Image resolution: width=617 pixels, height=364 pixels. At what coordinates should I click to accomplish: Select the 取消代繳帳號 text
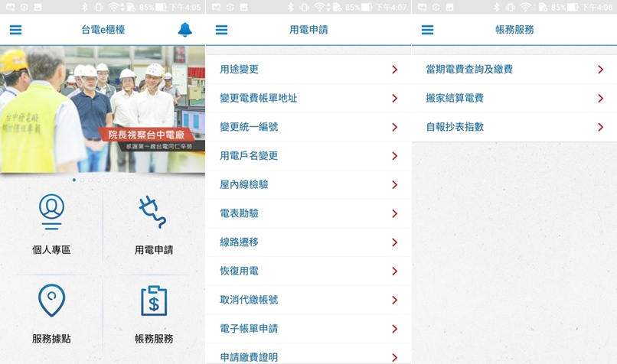(249, 300)
